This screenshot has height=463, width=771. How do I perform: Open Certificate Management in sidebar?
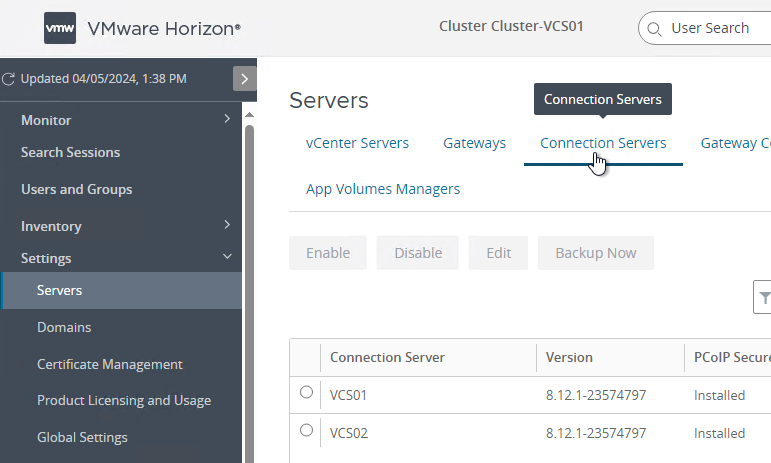coord(110,364)
